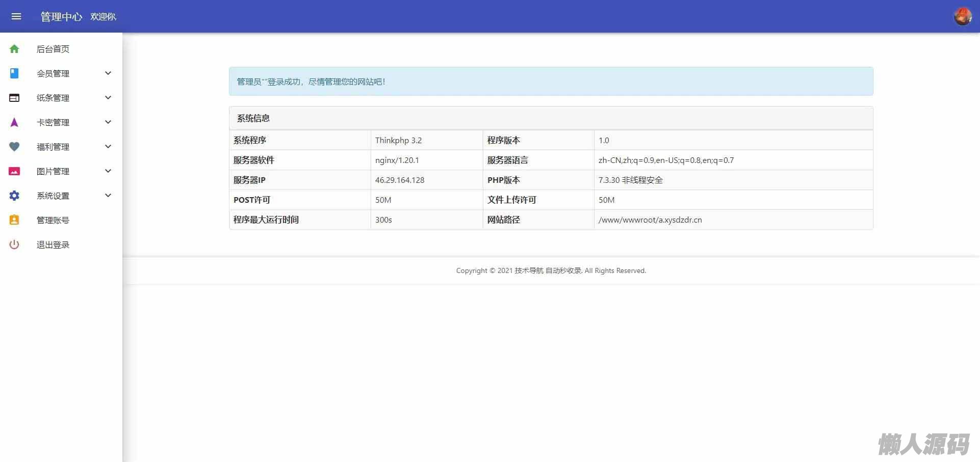The height and width of the screenshot is (462, 980).
Task: Click the hamburger menu icon
Action: (16, 16)
